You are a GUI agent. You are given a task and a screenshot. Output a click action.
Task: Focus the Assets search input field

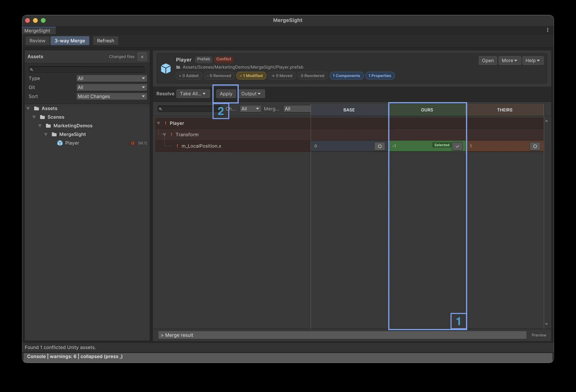pos(86,69)
